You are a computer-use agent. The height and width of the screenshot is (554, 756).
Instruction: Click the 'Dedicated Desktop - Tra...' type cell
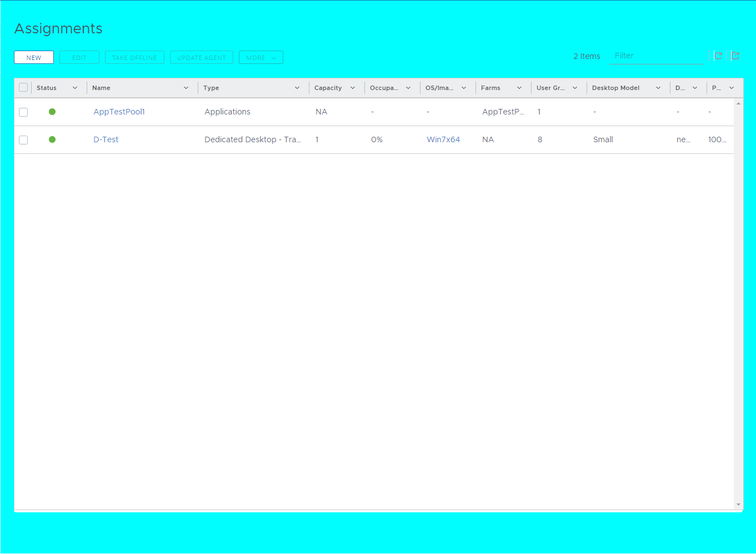253,139
